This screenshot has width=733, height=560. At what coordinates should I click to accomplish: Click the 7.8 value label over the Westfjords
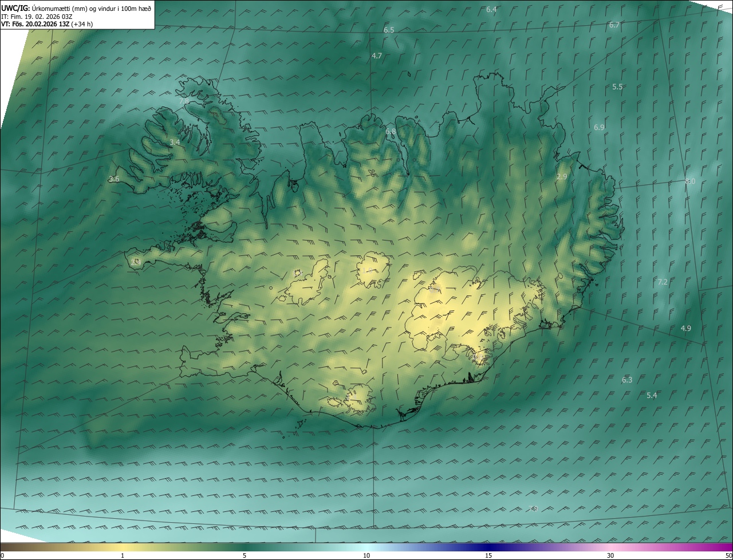[x=184, y=101]
